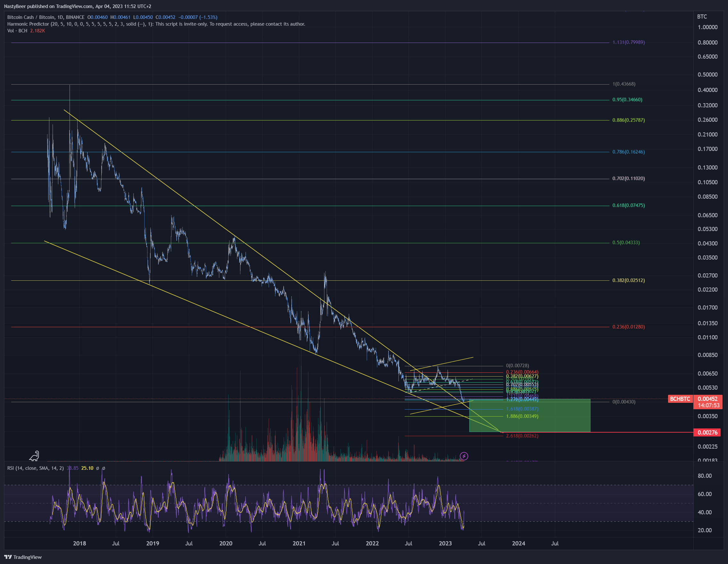Click the RSI value 25.10 in yellow
Viewport: 728px width, 564px height.
pos(87,468)
